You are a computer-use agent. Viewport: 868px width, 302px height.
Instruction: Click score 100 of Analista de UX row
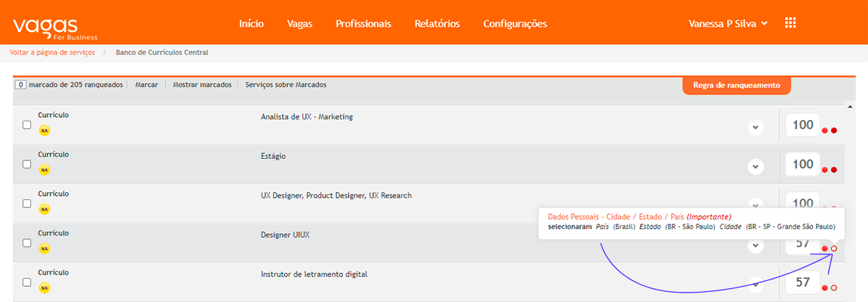[803, 125]
